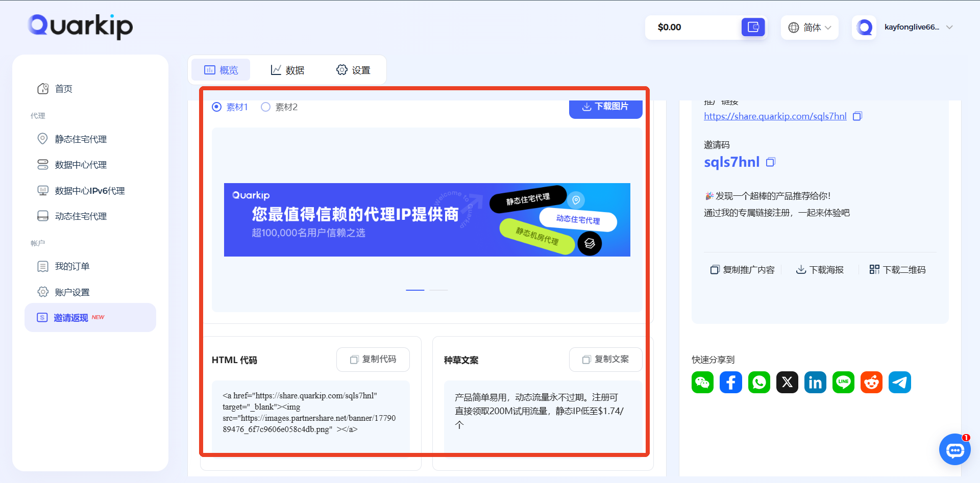The width and height of the screenshot is (980, 483).
Task: Open 首页 in the sidebar
Action: click(90, 89)
